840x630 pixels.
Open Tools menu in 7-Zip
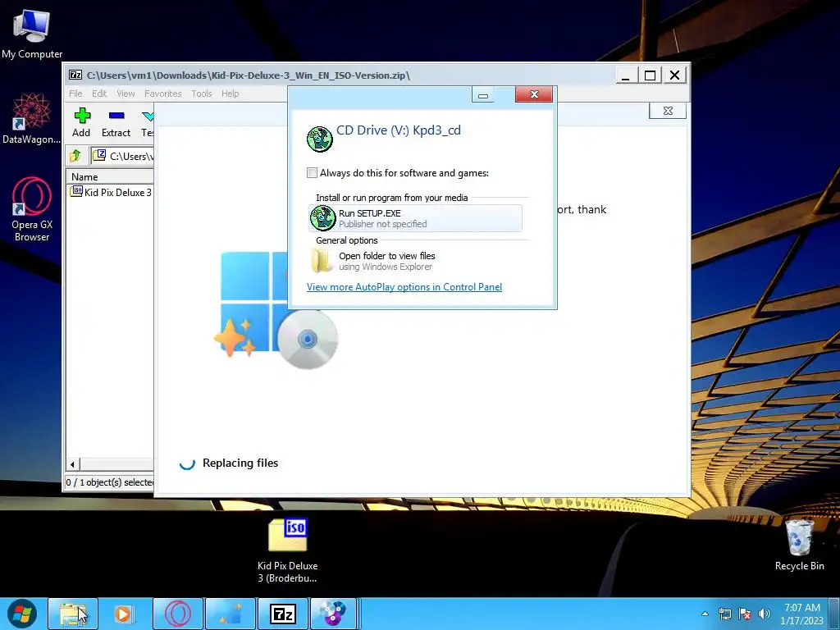click(202, 94)
